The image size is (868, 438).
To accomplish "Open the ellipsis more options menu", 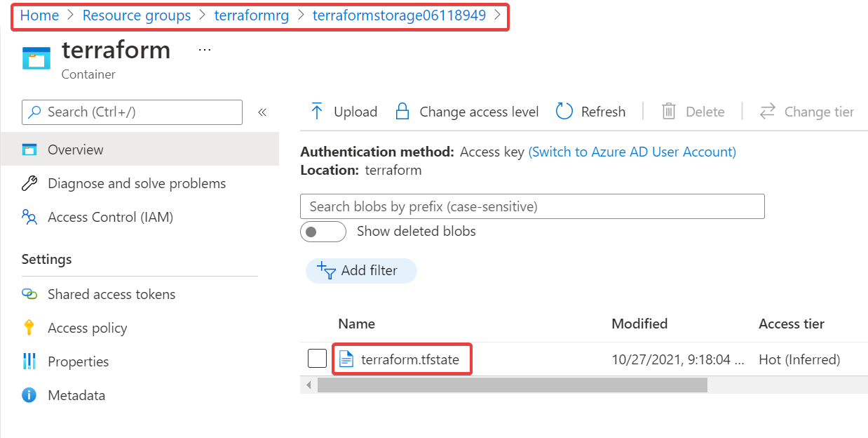I will pyautogui.click(x=205, y=51).
